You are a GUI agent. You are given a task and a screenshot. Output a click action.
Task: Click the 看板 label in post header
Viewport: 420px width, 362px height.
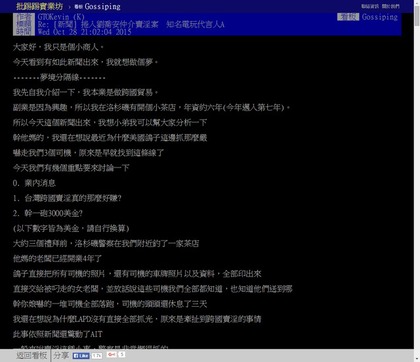point(348,17)
